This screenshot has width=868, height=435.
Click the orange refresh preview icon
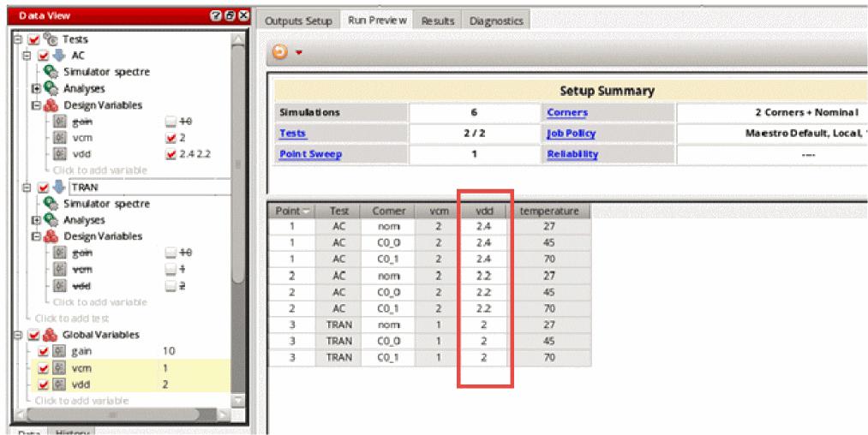tap(280, 52)
